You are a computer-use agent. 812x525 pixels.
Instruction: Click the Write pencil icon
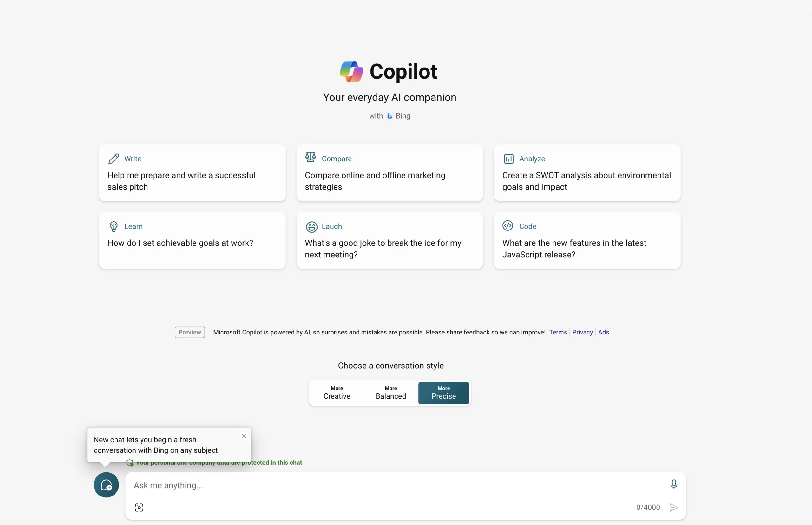click(x=114, y=159)
